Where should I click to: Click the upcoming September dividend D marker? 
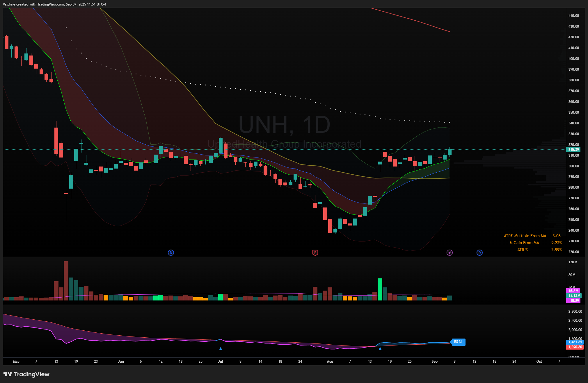(479, 253)
